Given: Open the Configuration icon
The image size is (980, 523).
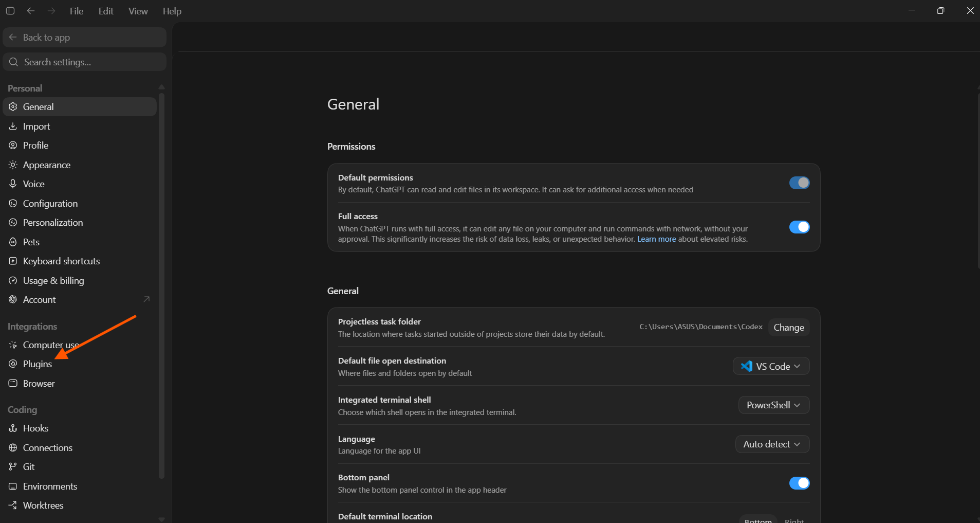Looking at the screenshot, I should (13, 203).
